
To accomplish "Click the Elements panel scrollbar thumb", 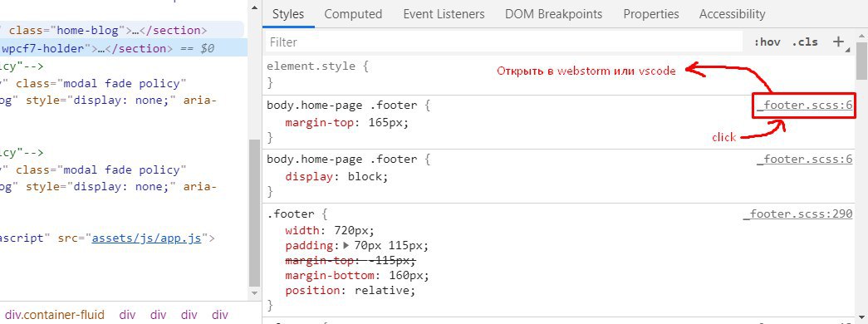I will (254, 212).
